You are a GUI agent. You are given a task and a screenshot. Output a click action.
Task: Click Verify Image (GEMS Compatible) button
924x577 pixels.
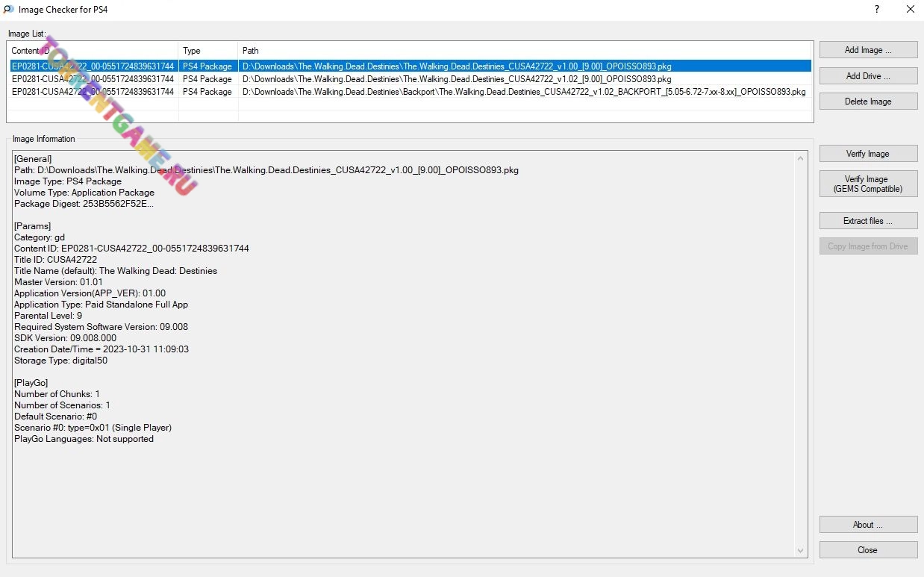[868, 184]
